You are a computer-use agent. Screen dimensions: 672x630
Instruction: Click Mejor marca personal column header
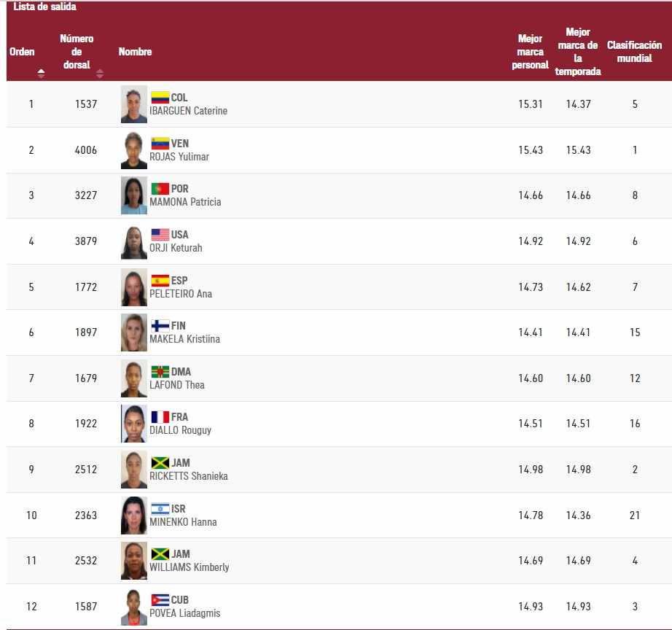(x=530, y=52)
